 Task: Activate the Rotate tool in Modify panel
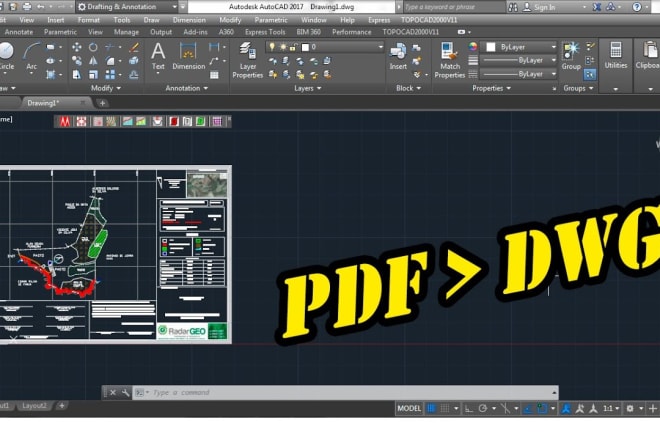pos(93,47)
